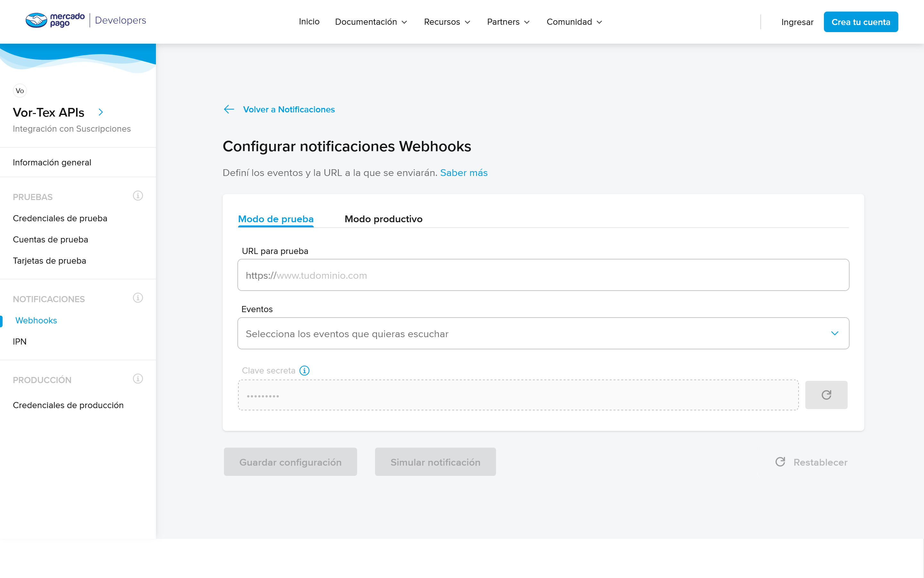Open Credenciales de producción

(x=68, y=405)
